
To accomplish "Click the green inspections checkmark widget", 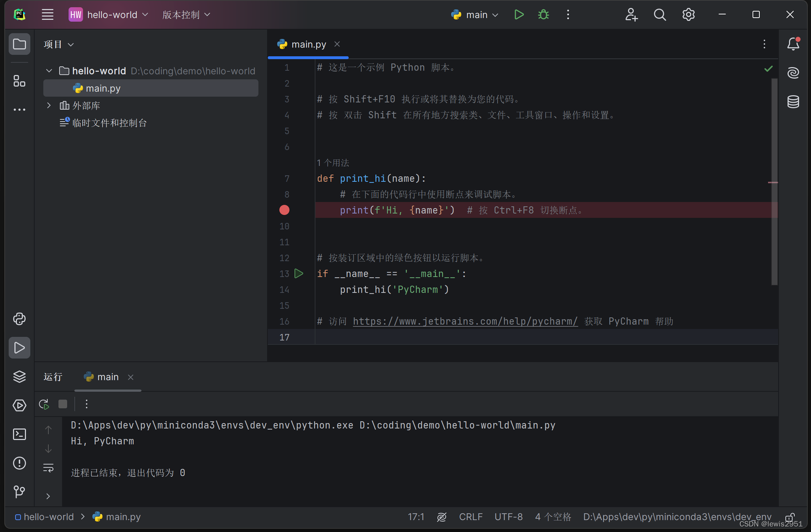I will tap(768, 68).
